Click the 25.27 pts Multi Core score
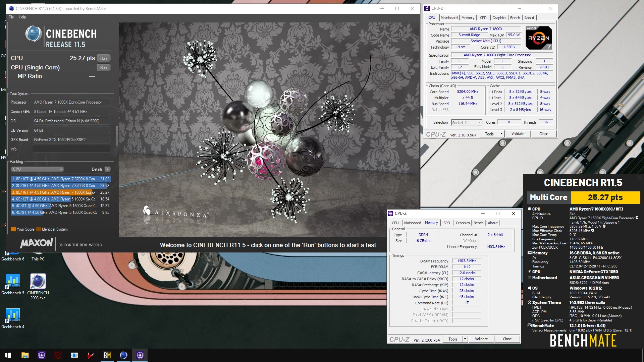Viewport: 644px width, 362px height. coord(605,197)
